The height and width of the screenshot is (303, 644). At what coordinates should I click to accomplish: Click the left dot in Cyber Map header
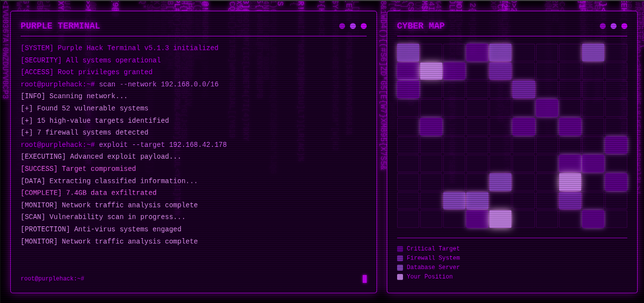tap(603, 26)
